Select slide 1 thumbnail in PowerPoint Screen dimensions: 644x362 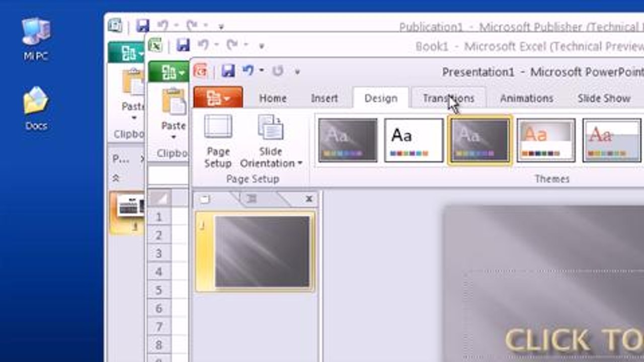pos(262,251)
